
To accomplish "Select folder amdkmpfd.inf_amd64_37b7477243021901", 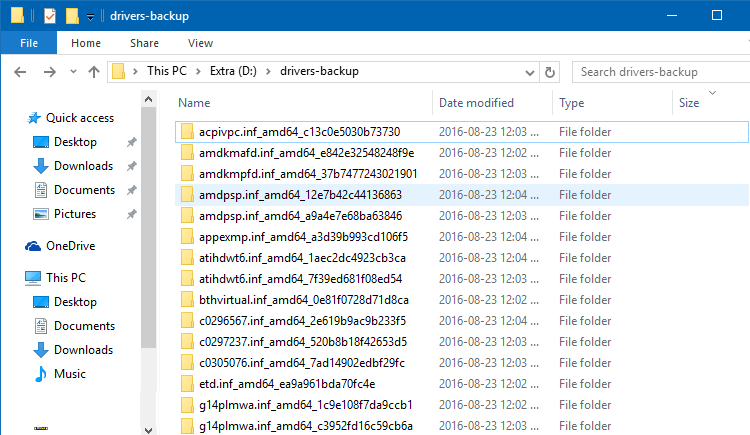I will tap(462, 174).
